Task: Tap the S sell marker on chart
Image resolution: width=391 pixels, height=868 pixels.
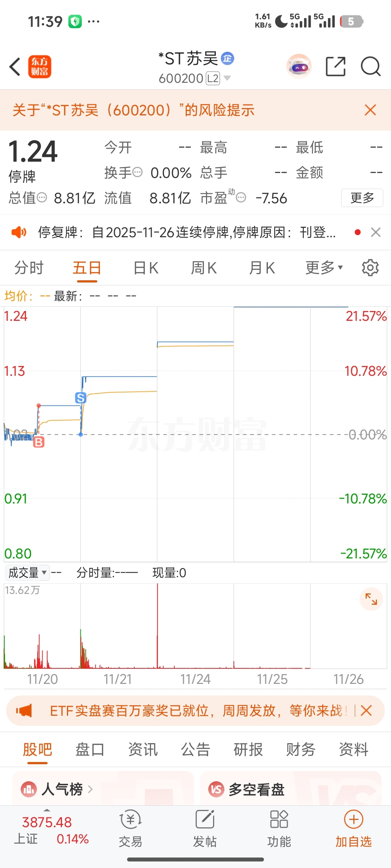Action: [x=80, y=398]
